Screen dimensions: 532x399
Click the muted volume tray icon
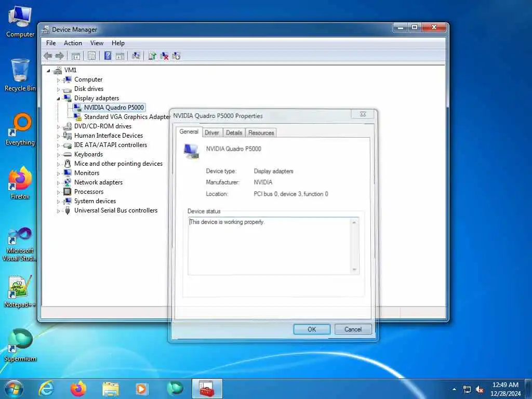tap(480, 390)
